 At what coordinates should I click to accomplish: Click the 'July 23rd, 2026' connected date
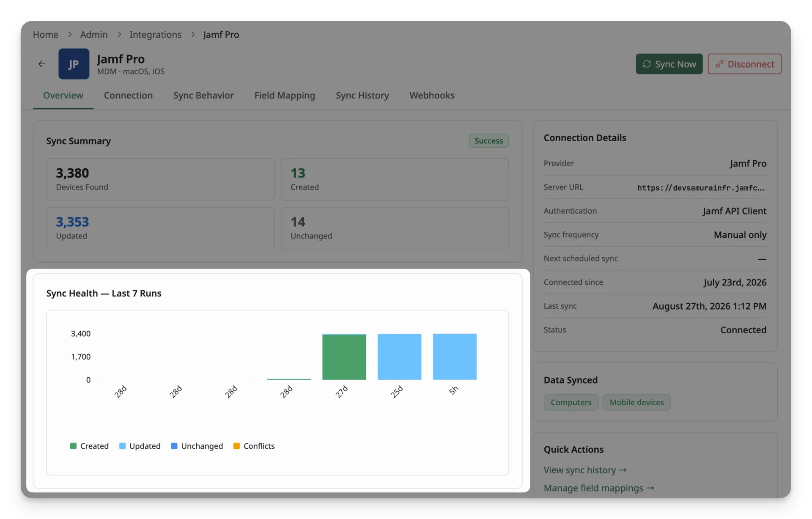click(735, 282)
